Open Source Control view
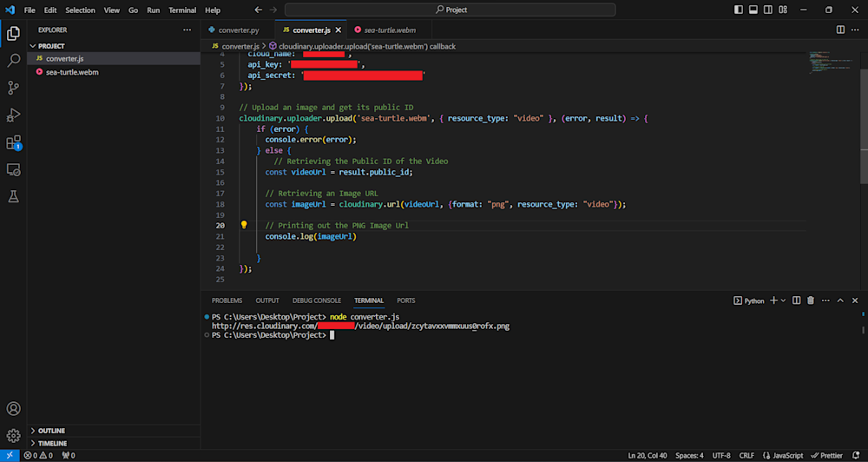The image size is (868, 462). [13, 88]
